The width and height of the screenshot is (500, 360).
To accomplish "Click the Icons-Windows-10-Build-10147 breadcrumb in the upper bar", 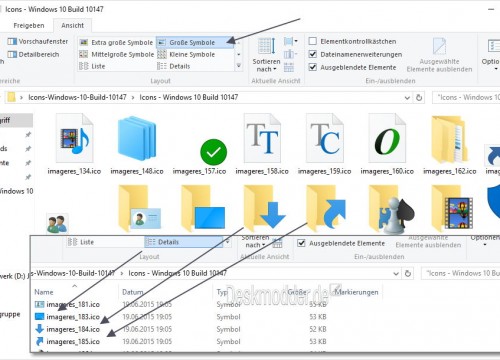I will click(x=77, y=97).
